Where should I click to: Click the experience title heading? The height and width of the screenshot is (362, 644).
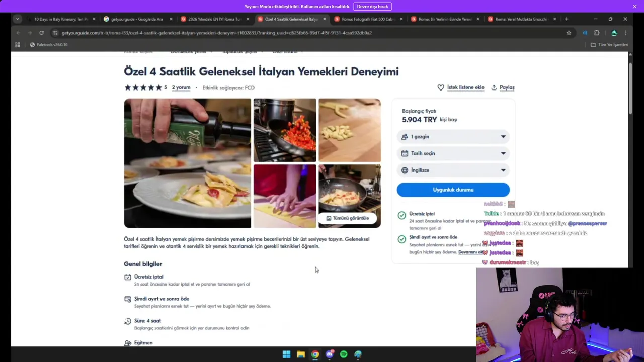[x=261, y=71]
